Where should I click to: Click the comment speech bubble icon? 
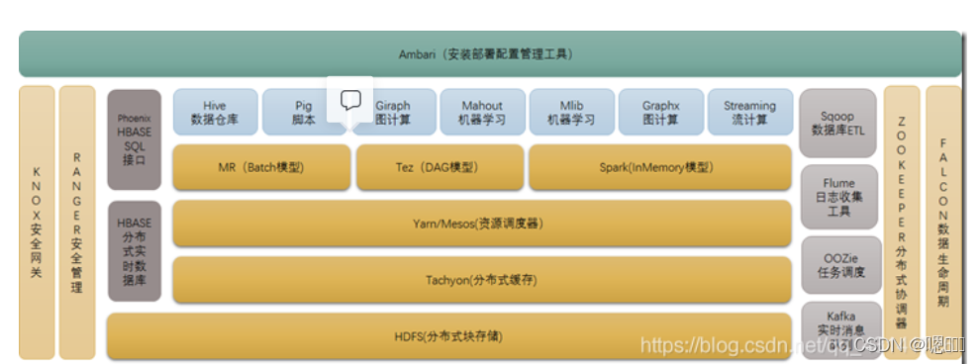pos(350,100)
